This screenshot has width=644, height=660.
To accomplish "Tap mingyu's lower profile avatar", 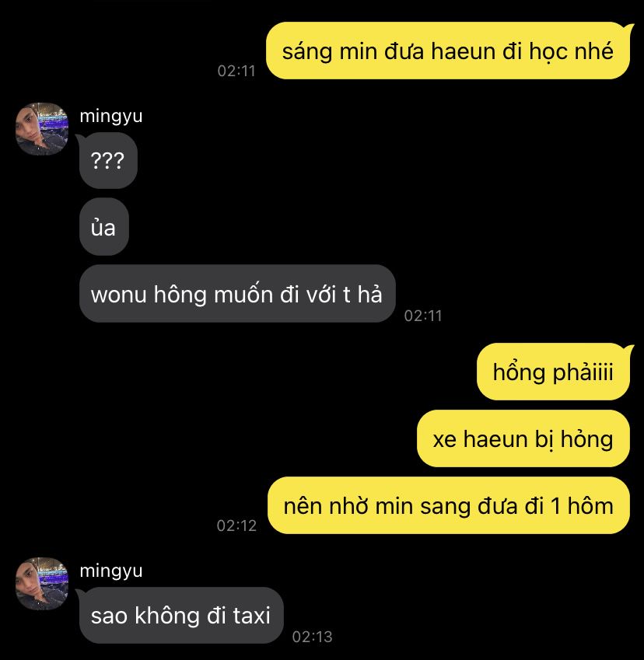I will point(42,583).
